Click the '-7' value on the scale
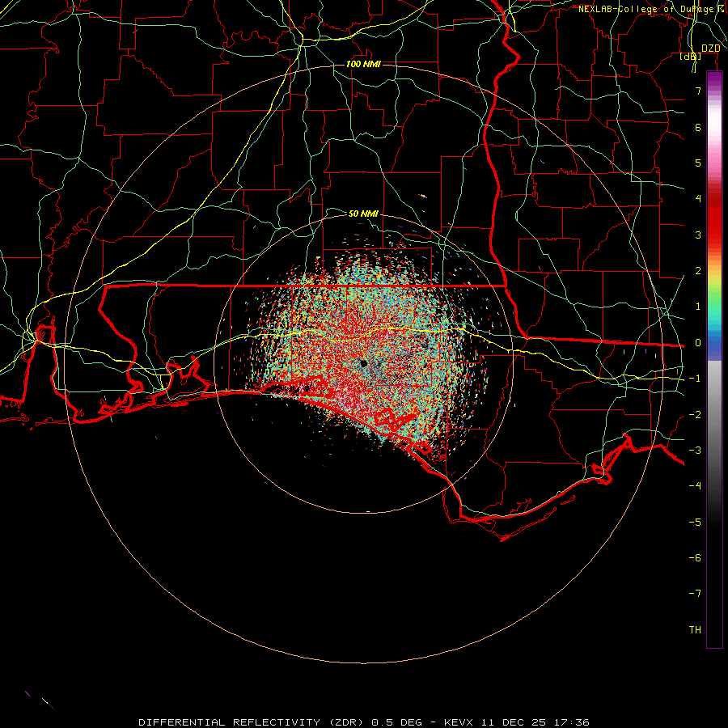 (x=695, y=594)
